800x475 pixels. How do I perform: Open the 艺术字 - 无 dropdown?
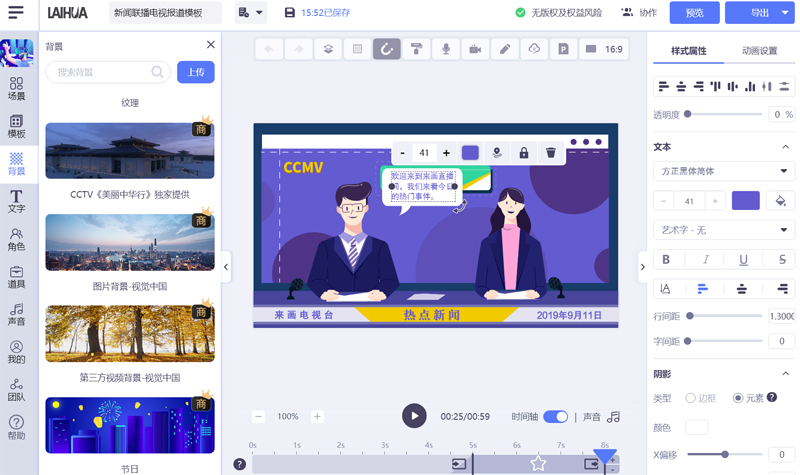(x=724, y=230)
